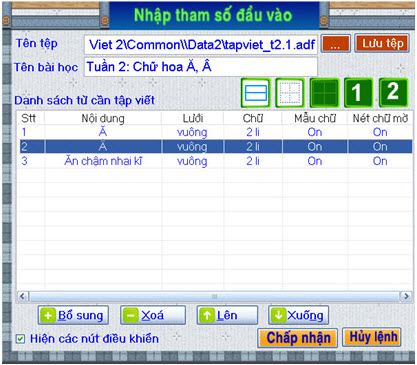Cancel with Hủy lệnh button

[x=372, y=337]
